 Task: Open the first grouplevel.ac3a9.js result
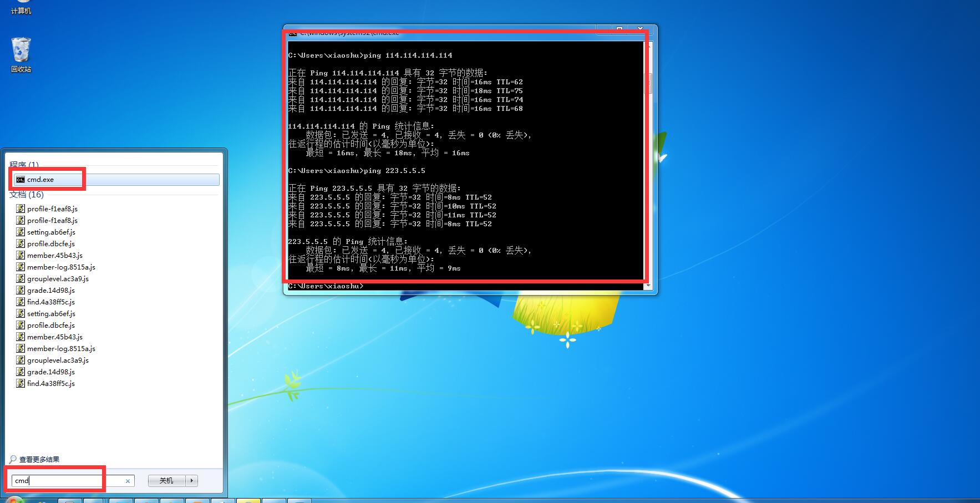pos(58,278)
